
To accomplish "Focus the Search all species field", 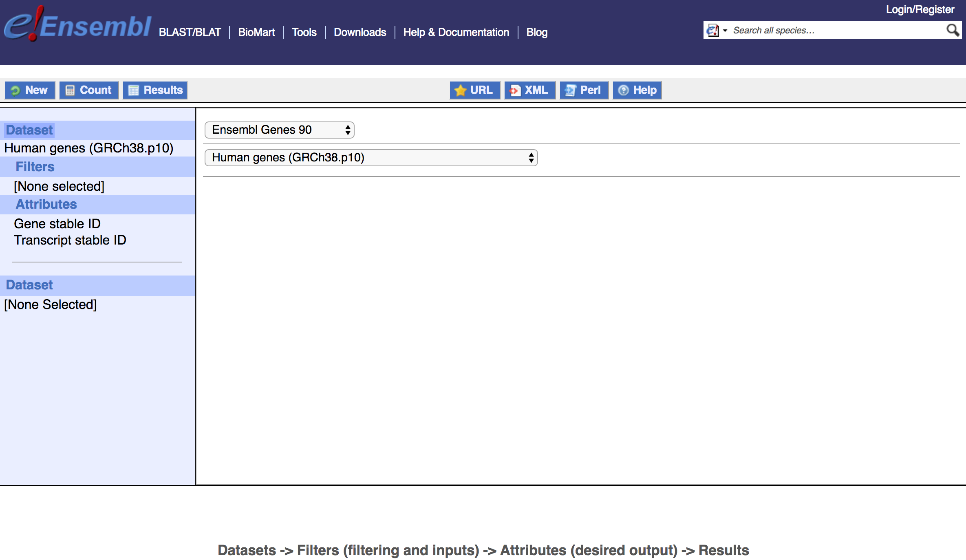I will [836, 30].
